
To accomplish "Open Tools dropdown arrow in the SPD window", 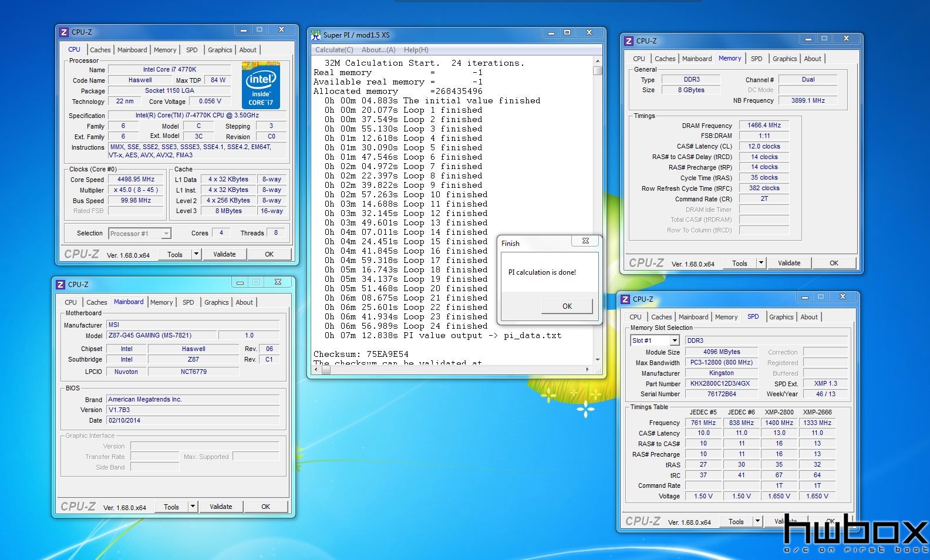I will pyautogui.click(x=757, y=521).
